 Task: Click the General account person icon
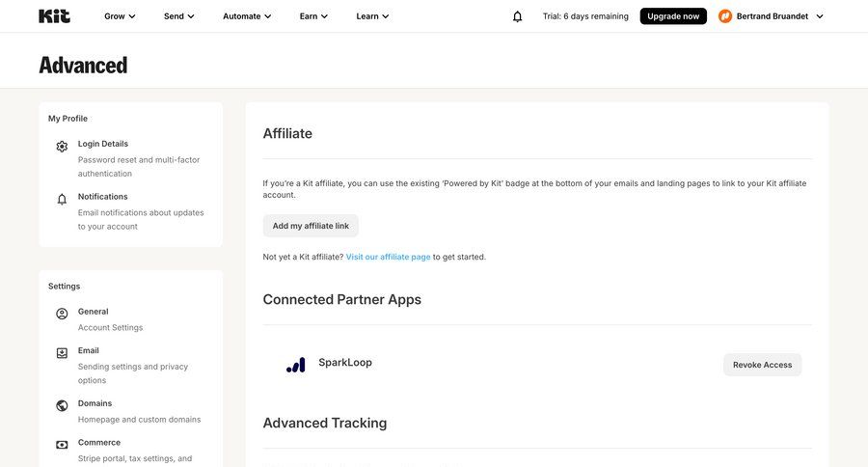click(x=62, y=314)
